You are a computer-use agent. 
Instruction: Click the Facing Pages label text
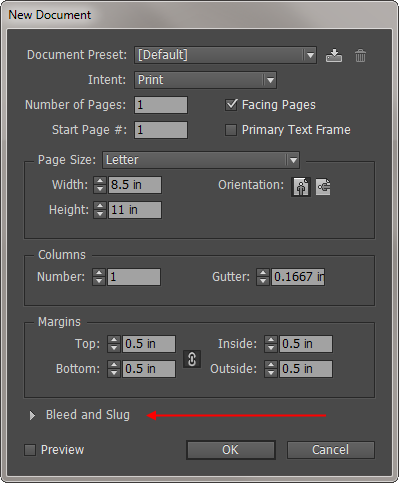[279, 105]
